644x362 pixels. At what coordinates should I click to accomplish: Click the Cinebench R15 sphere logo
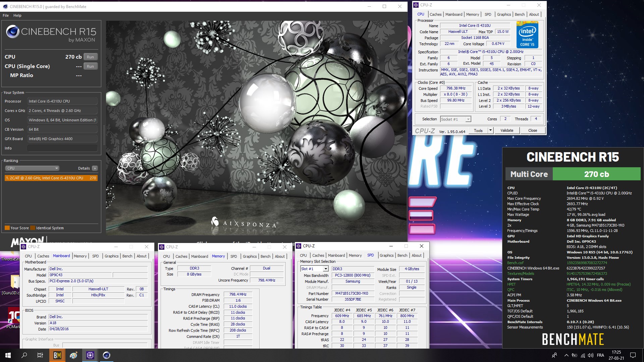click(x=12, y=32)
